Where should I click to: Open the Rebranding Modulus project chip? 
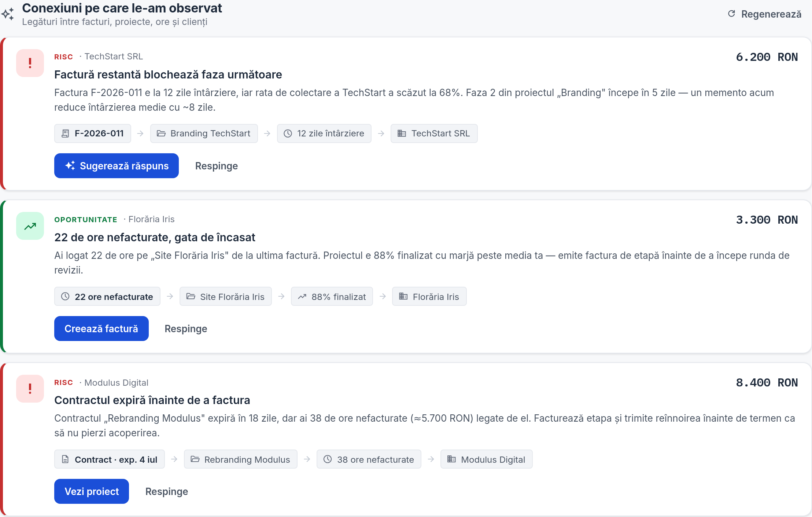click(x=241, y=459)
